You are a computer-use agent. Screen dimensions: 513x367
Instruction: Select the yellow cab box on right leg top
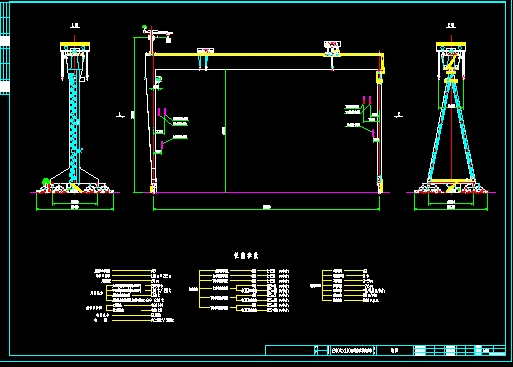coord(380,77)
